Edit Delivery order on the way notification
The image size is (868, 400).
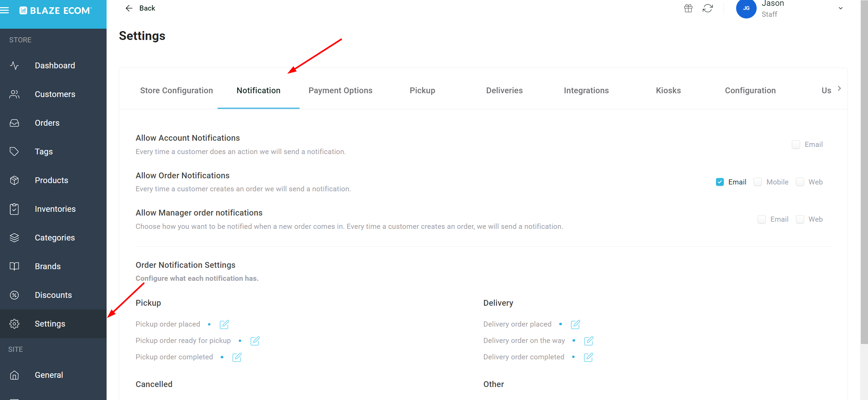[x=589, y=341]
